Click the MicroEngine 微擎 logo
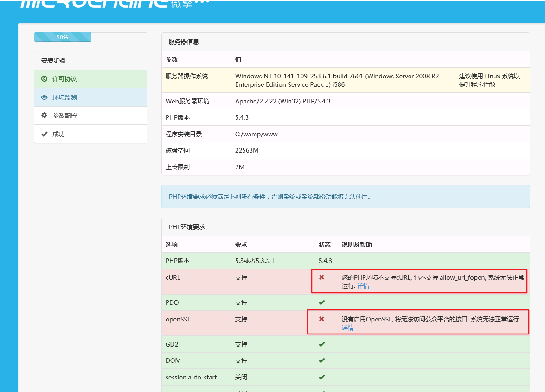The width and height of the screenshot is (545, 392). tap(115, 3)
